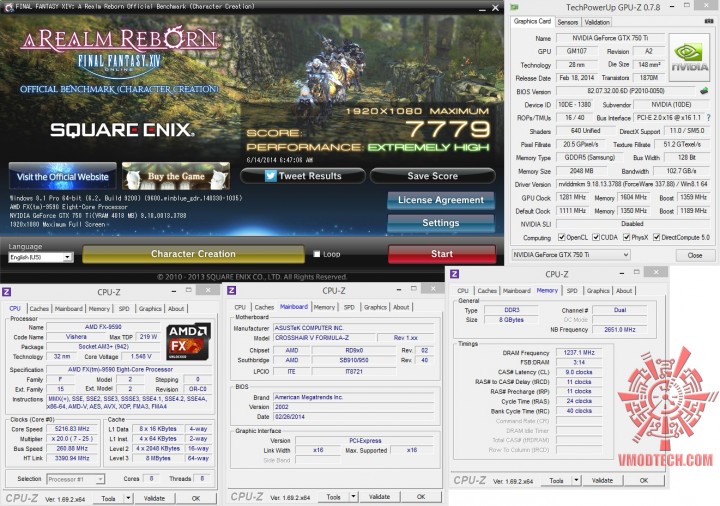This screenshot has width=720, height=506.
Task: Click the Bus Interface question mark icon
Action: [x=709, y=118]
